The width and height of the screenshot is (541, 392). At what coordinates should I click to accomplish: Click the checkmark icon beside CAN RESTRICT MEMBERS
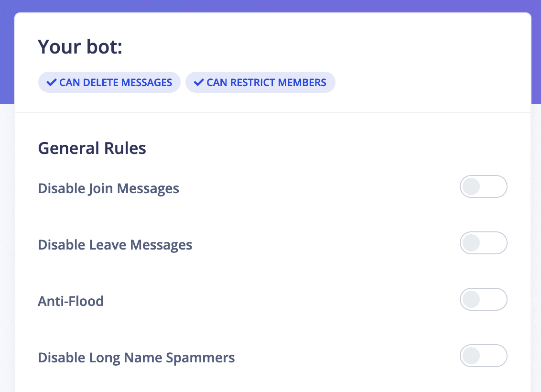click(x=198, y=82)
